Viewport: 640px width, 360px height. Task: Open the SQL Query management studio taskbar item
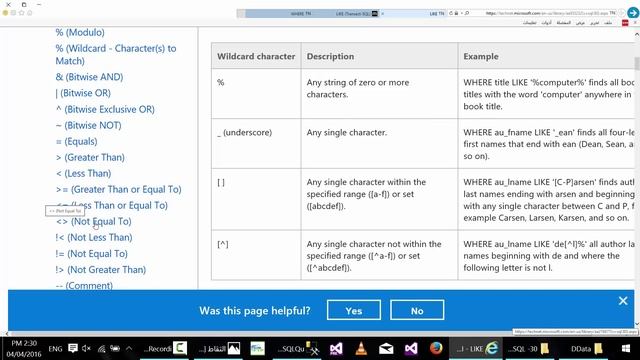tap(298, 349)
